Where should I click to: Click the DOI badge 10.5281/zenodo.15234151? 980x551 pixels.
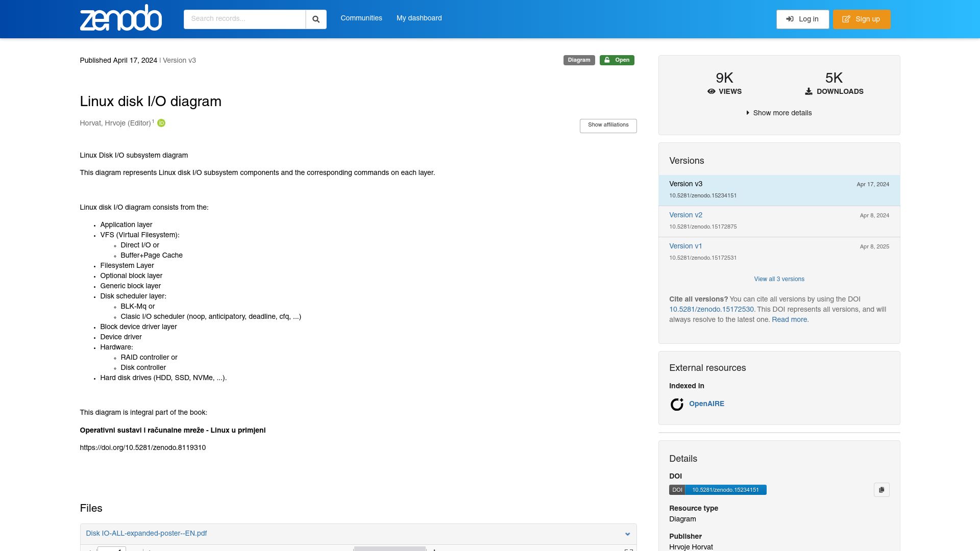point(718,490)
